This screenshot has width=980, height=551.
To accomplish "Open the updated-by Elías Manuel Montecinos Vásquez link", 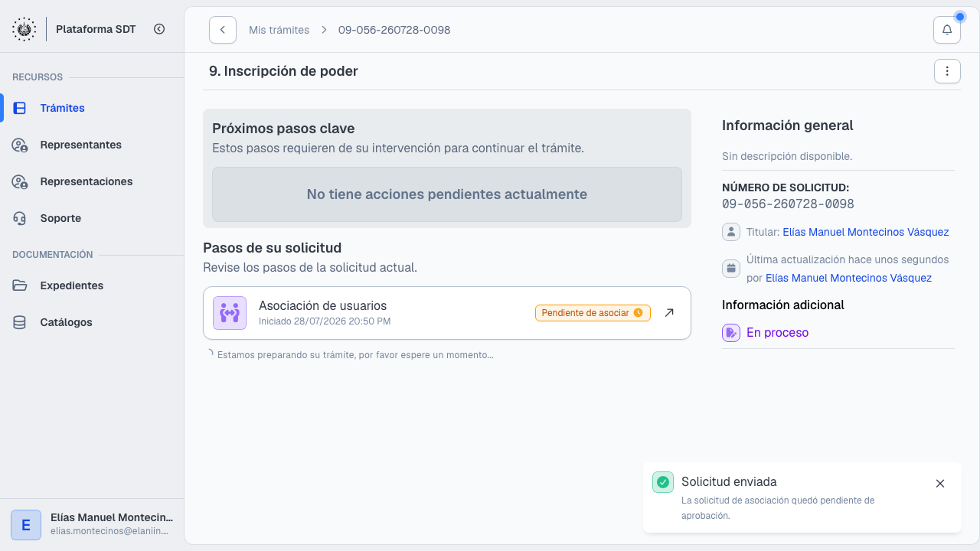I will [849, 278].
